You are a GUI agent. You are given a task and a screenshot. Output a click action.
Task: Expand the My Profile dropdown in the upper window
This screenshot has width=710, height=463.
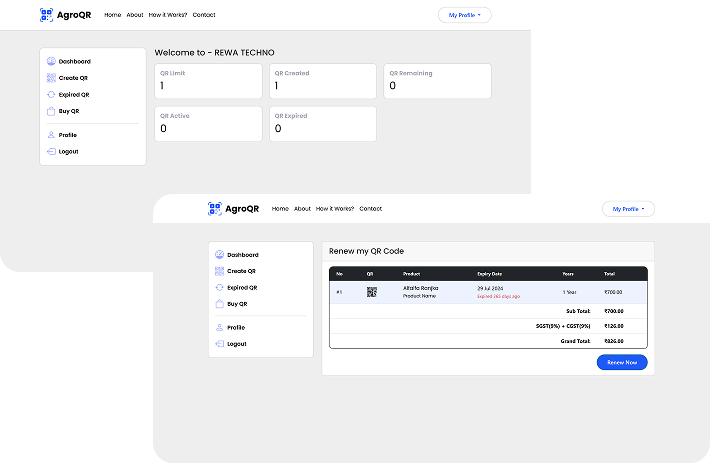click(x=464, y=15)
